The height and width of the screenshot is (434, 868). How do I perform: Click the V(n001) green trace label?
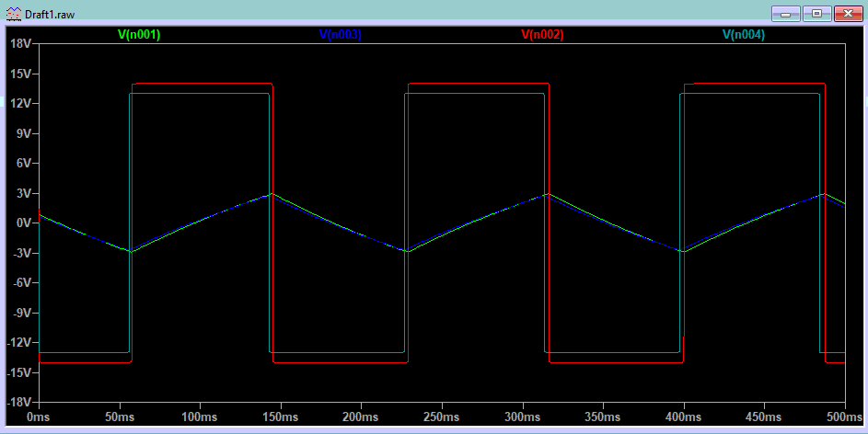click(139, 35)
